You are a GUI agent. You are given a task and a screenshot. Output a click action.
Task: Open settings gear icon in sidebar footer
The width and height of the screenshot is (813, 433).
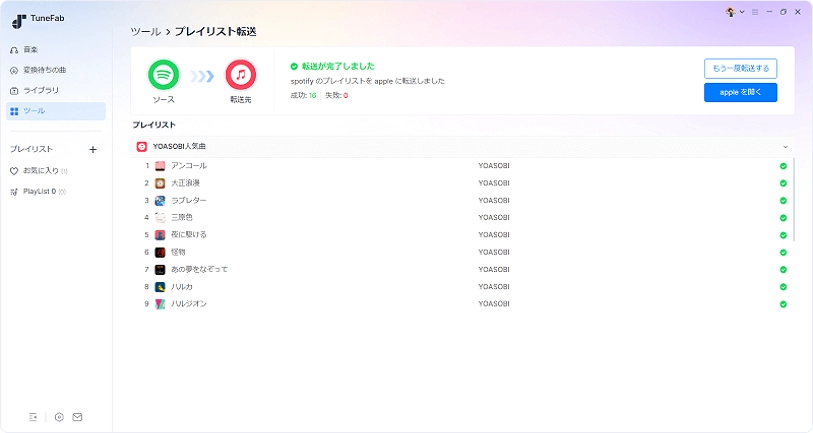click(59, 417)
